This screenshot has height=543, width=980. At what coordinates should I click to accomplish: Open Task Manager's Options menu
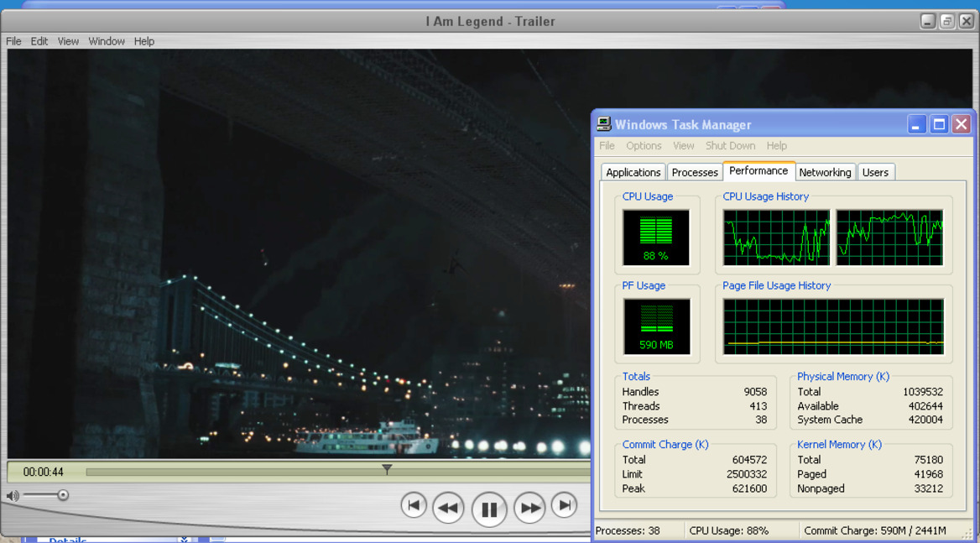(644, 145)
